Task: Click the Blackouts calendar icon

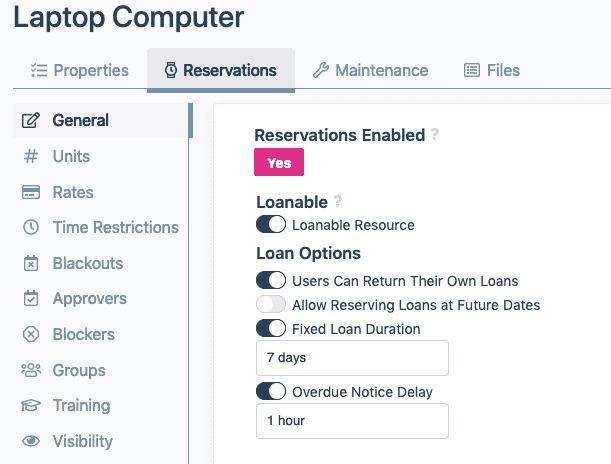Action: (31, 264)
